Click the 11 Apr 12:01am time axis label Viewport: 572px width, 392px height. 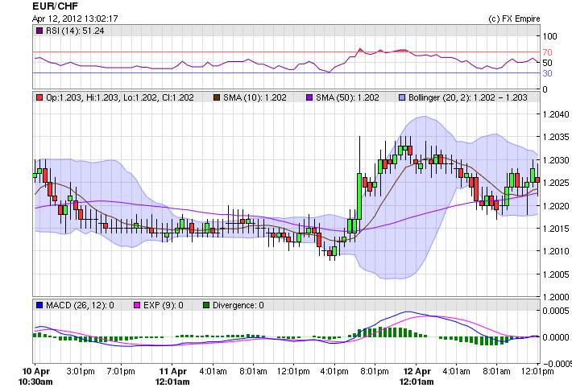[x=172, y=377]
